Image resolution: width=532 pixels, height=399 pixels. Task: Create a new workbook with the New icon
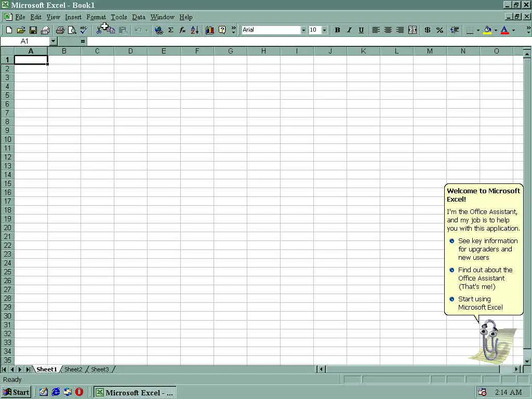point(9,30)
